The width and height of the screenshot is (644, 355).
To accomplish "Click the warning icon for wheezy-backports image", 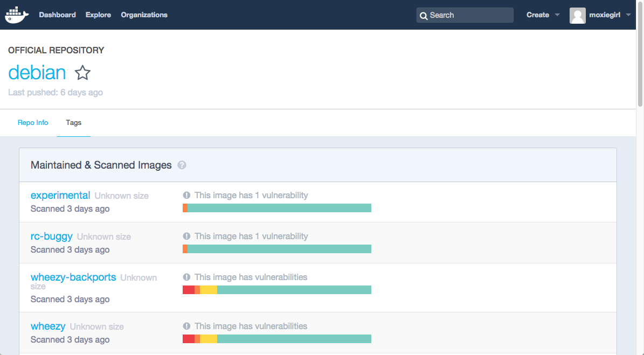I will tap(186, 277).
